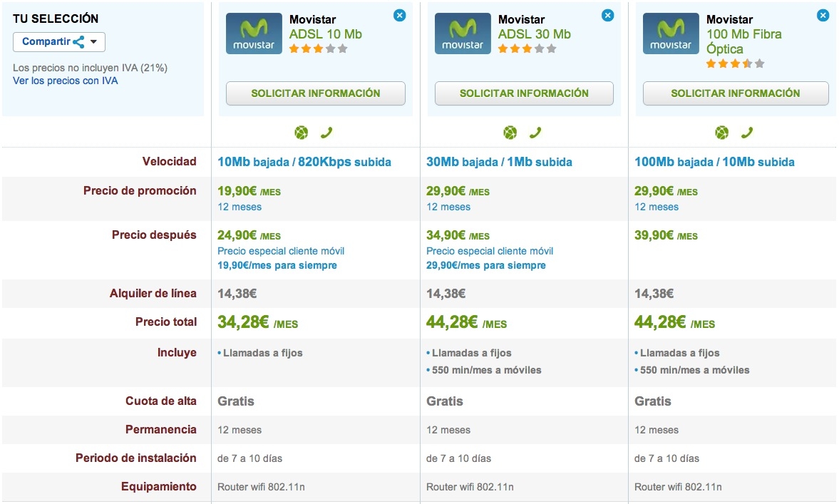Open the ADSL 30 Mb plan title link
This screenshot has width=839, height=504.
534,34
